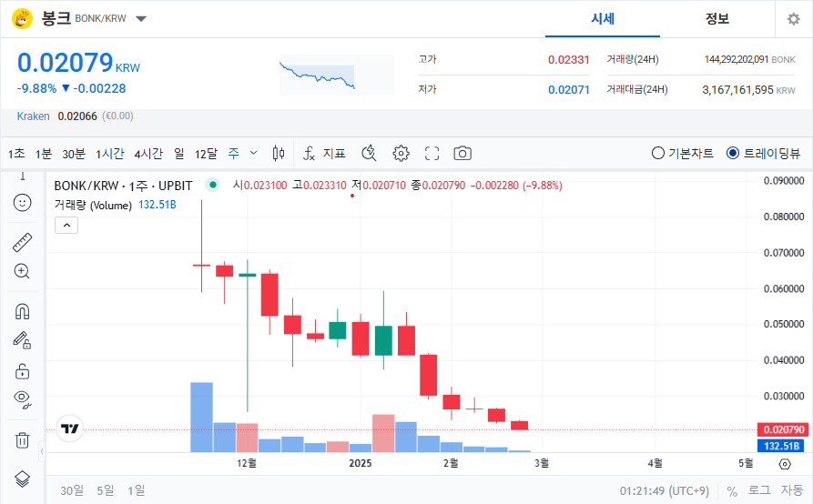The image size is (813, 504).
Task: Switch to the 시세 tab
Action: pos(603,19)
